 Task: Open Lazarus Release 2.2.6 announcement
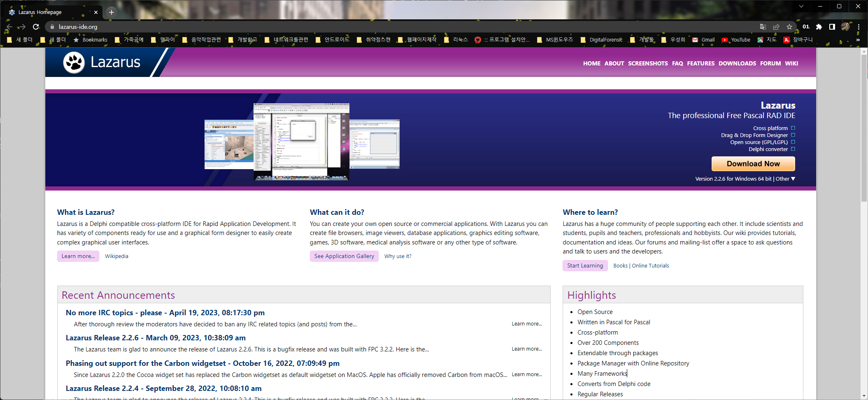click(x=156, y=338)
